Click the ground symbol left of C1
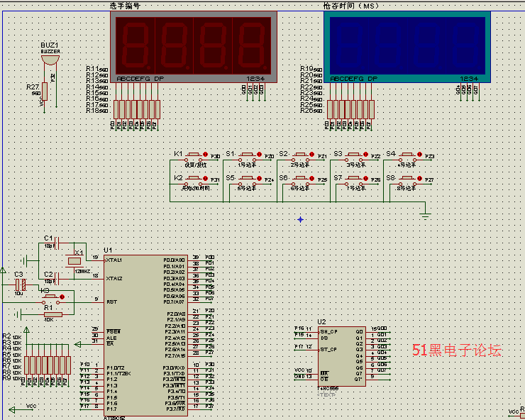 tap(24, 260)
